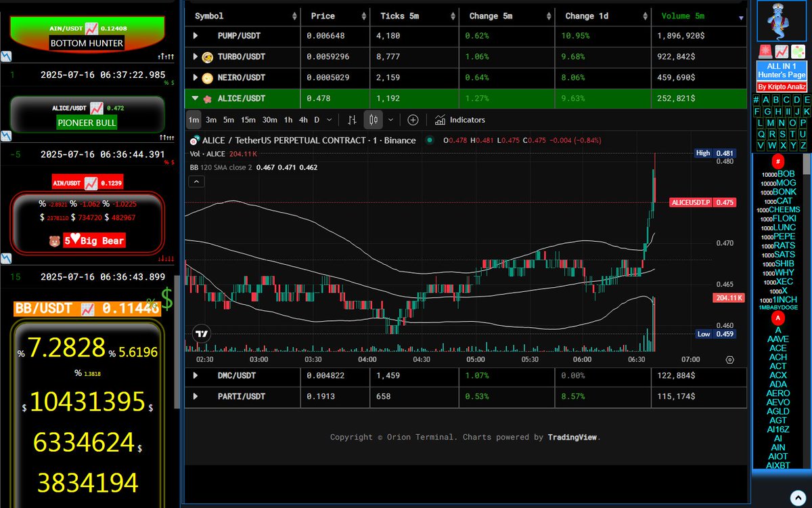Select the candlestick chart style icon
Viewport: 812px width, 508px height.
[374, 120]
